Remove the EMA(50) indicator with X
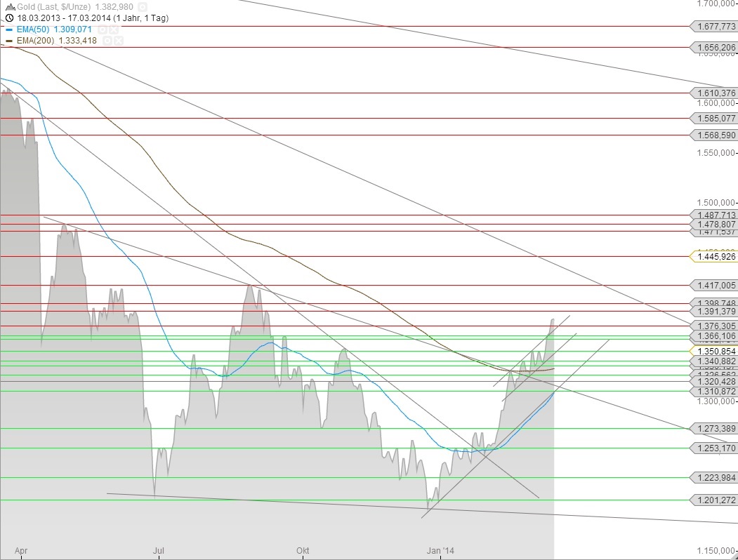 point(114,31)
